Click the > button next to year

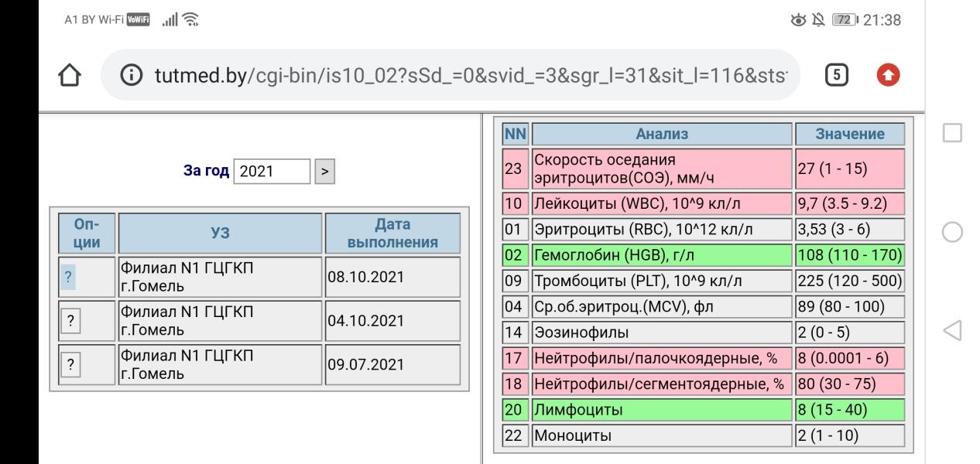[x=325, y=171]
